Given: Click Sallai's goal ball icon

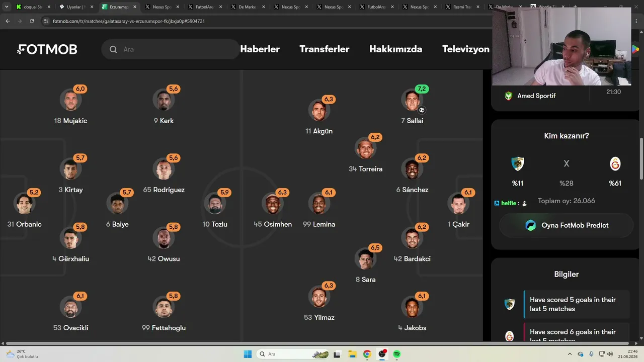Looking at the screenshot, I should (x=422, y=110).
